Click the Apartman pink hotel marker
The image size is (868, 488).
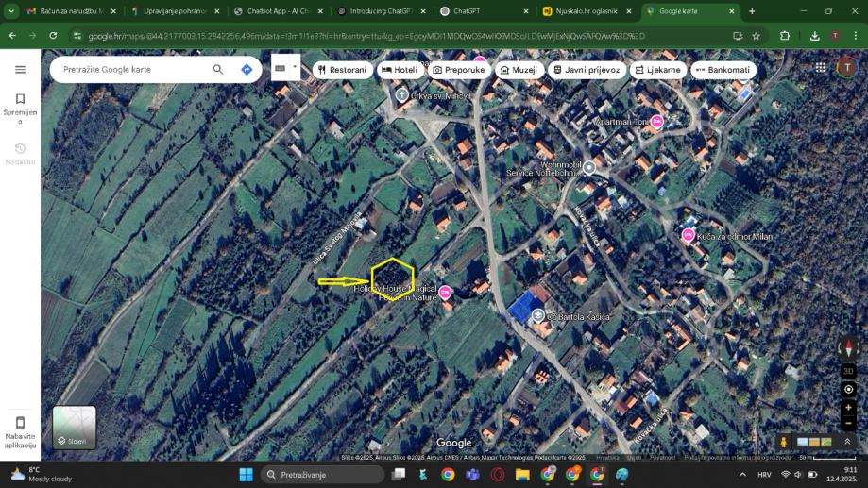coord(657,121)
